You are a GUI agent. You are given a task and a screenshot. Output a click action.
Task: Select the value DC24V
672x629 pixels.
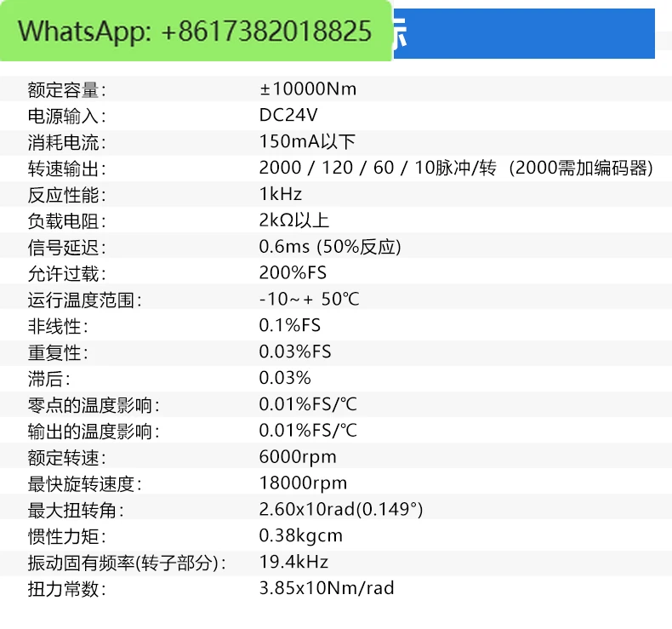pyautogui.click(x=288, y=115)
